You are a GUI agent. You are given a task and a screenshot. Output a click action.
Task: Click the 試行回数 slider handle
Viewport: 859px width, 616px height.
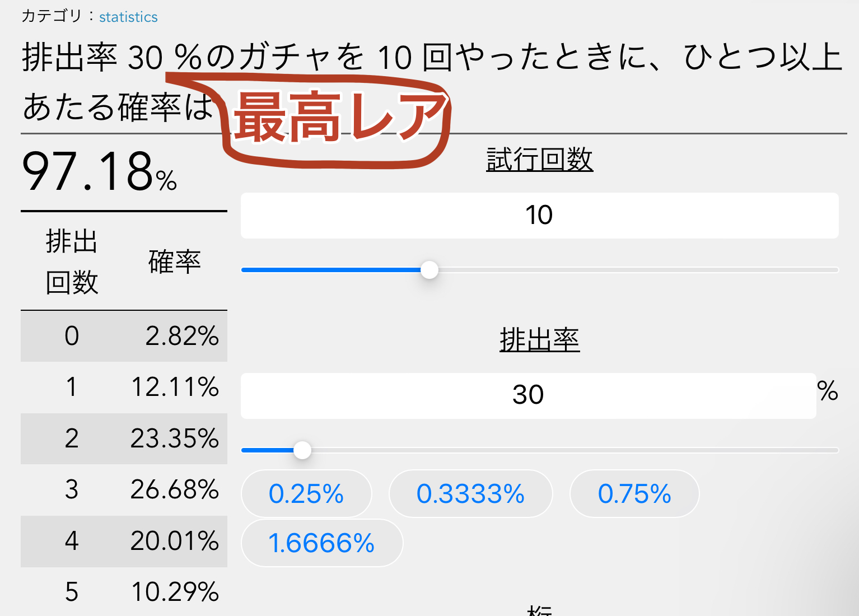429,270
